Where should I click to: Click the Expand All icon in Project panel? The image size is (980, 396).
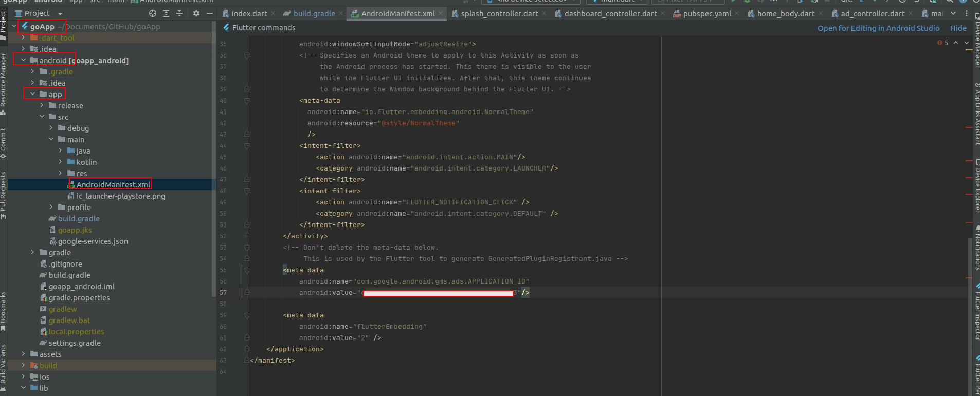pyautogui.click(x=166, y=13)
